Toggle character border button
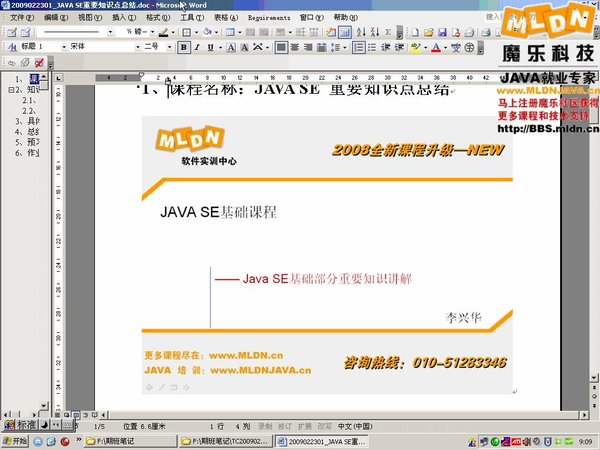 [231, 47]
